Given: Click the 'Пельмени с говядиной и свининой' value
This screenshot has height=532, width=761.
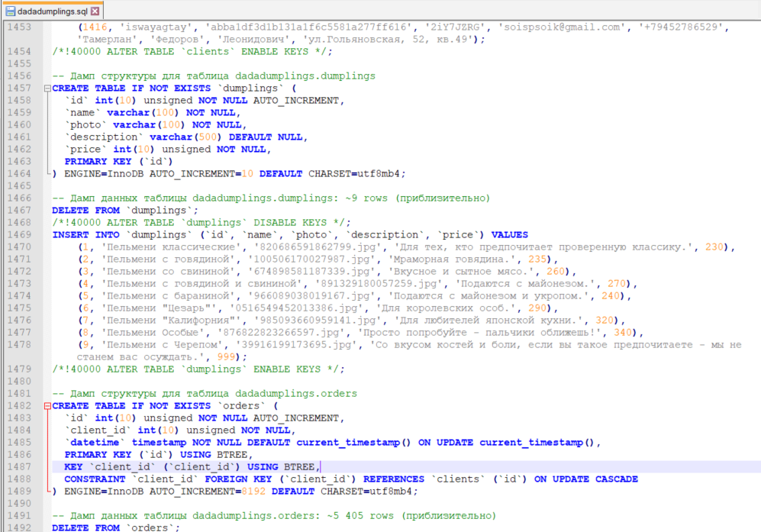Looking at the screenshot, I should 202,284.
